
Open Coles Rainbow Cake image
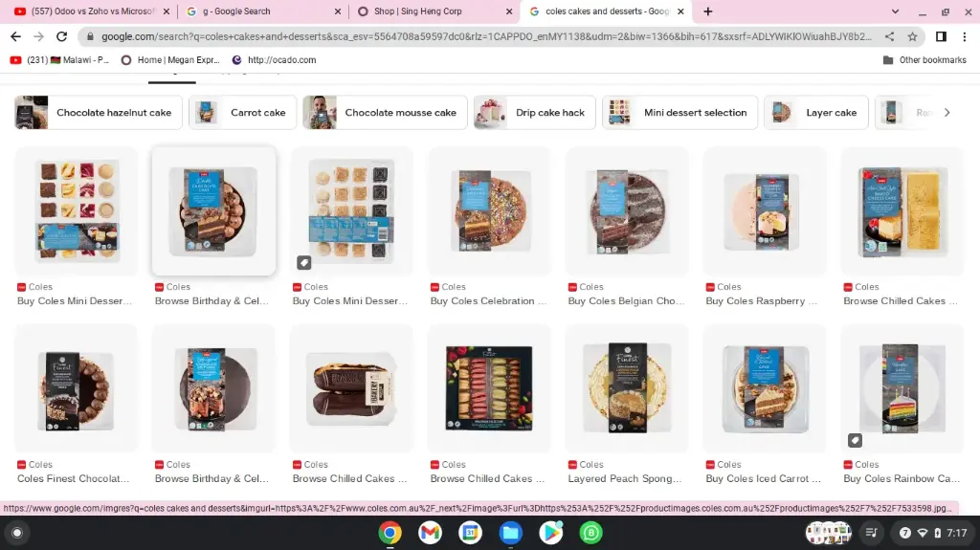tap(902, 388)
